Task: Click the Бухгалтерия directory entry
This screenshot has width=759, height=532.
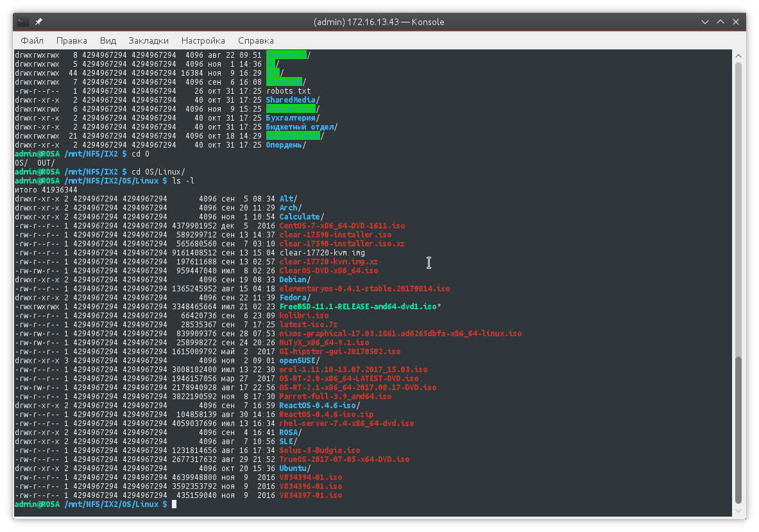Action: point(292,118)
